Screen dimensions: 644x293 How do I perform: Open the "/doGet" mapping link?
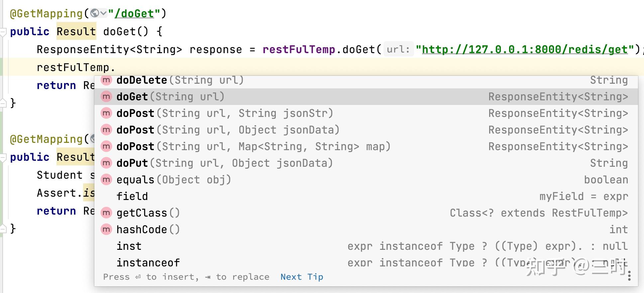134,14
